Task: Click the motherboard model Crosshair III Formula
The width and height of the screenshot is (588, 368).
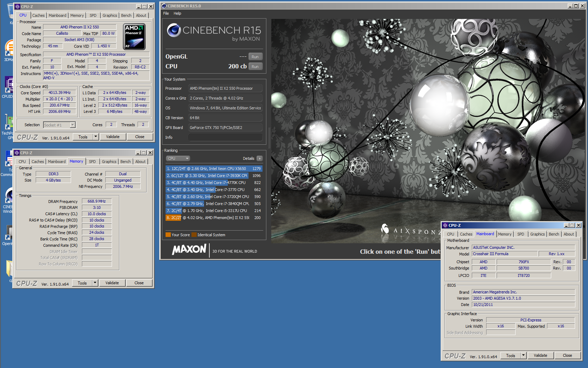Action: point(504,254)
